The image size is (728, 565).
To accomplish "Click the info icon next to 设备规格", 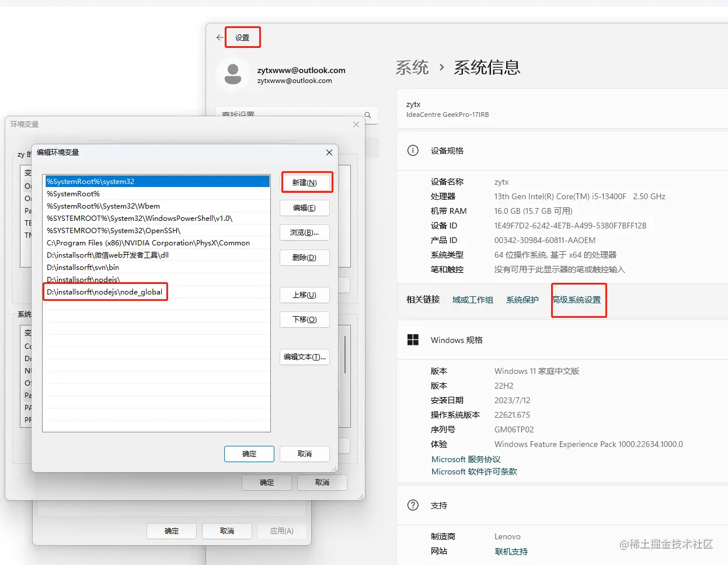I will point(413,150).
